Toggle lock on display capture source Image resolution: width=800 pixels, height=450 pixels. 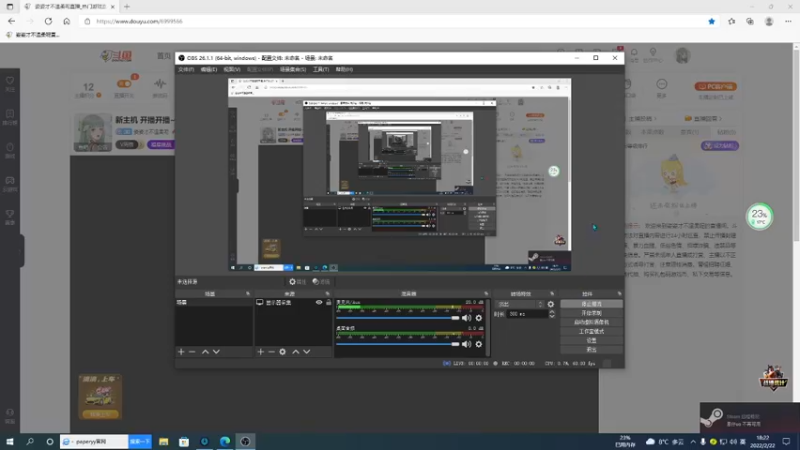[329, 303]
